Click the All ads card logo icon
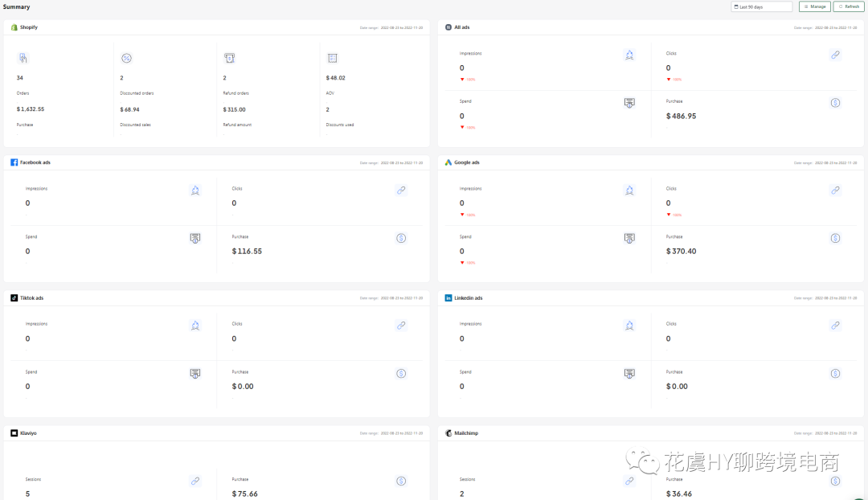The height and width of the screenshot is (500, 868). tap(448, 27)
